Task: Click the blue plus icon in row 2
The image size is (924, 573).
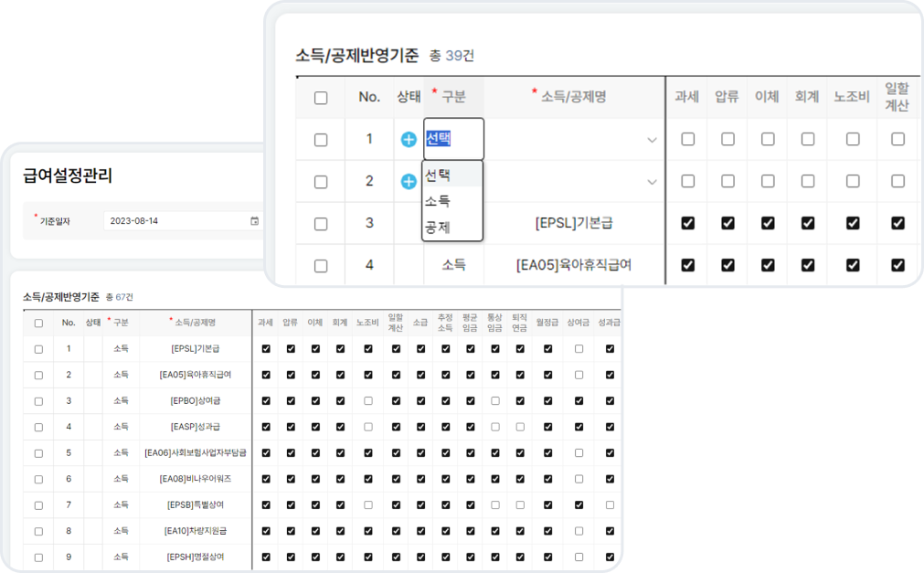Action: click(x=409, y=182)
